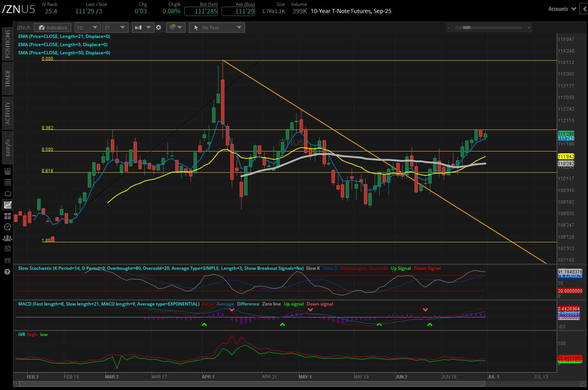Click the APR 1 date axis label
Screen dimensions: 588x390
coord(208,377)
